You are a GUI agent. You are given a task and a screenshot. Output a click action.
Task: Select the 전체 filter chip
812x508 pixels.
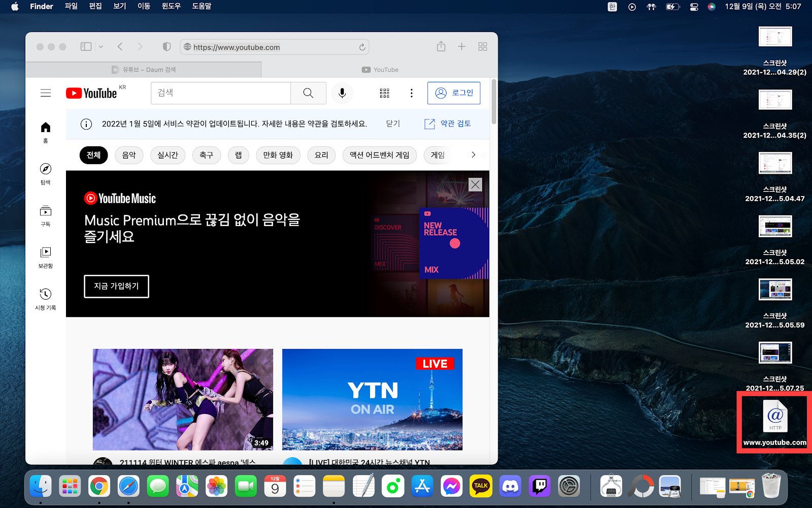(x=94, y=155)
